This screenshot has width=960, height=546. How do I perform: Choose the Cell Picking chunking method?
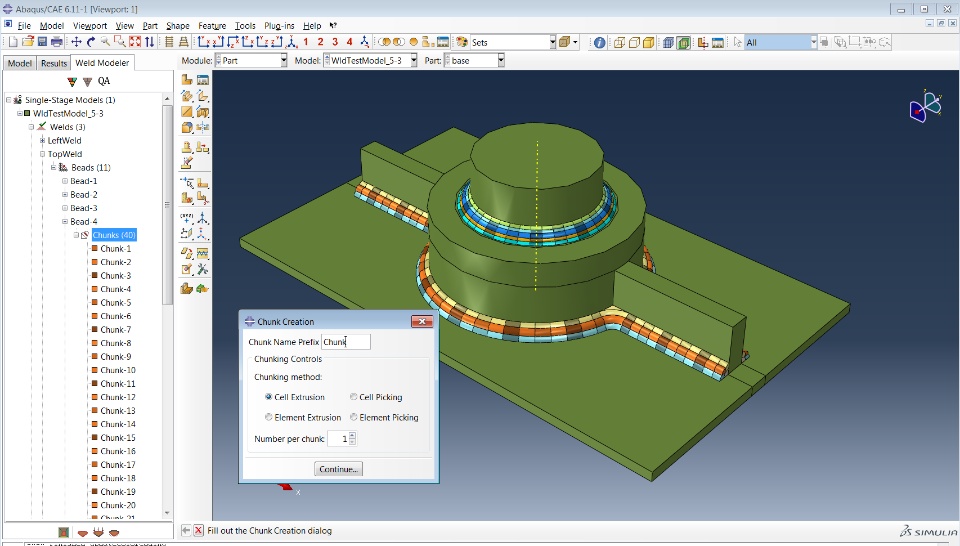(354, 397)
